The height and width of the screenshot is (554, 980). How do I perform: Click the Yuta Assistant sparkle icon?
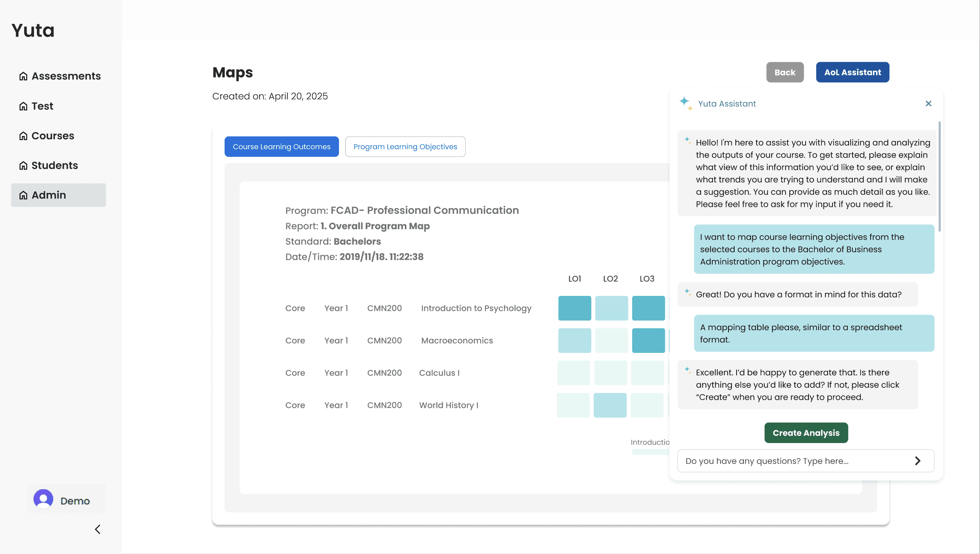(685, 103)
